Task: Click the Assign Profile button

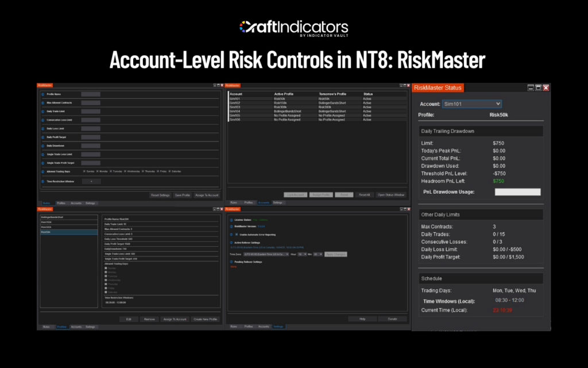Action: tap(321, 195)
